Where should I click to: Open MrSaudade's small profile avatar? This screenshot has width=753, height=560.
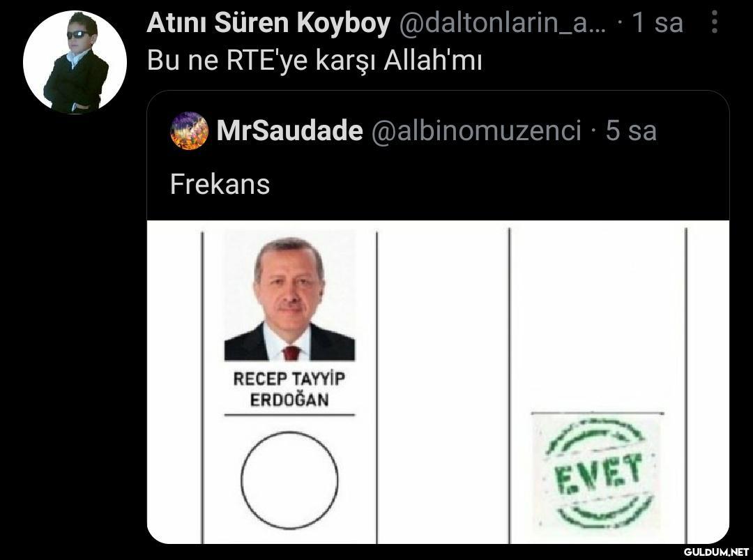pyautogui.click(x=189, y=131)
